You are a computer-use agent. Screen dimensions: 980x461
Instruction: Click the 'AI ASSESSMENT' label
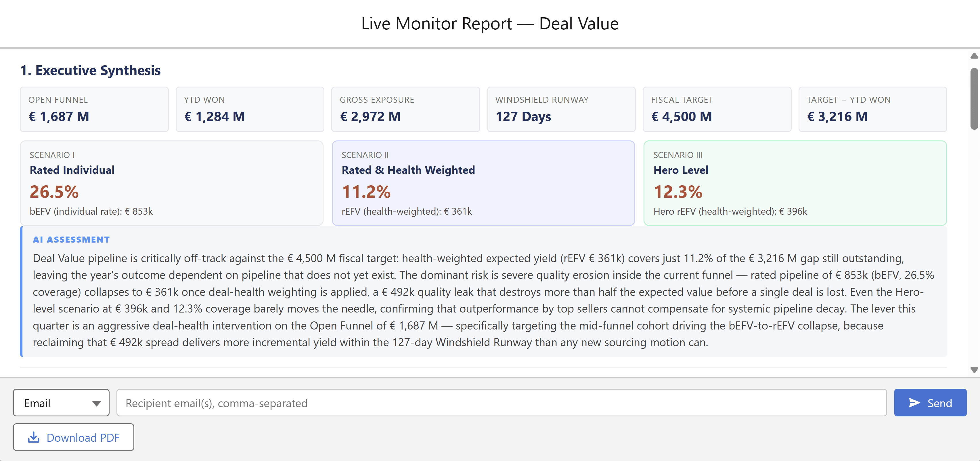coord(71,239)
